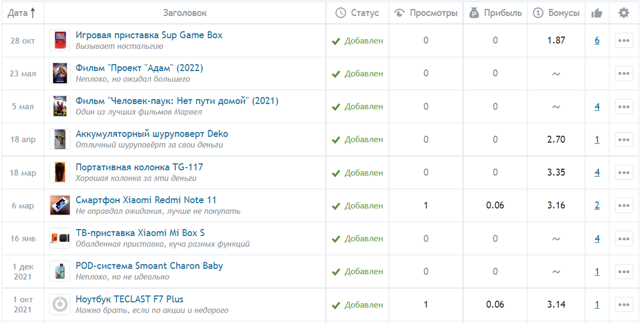Click the ruble bag icon beside Прибыль

474,13
